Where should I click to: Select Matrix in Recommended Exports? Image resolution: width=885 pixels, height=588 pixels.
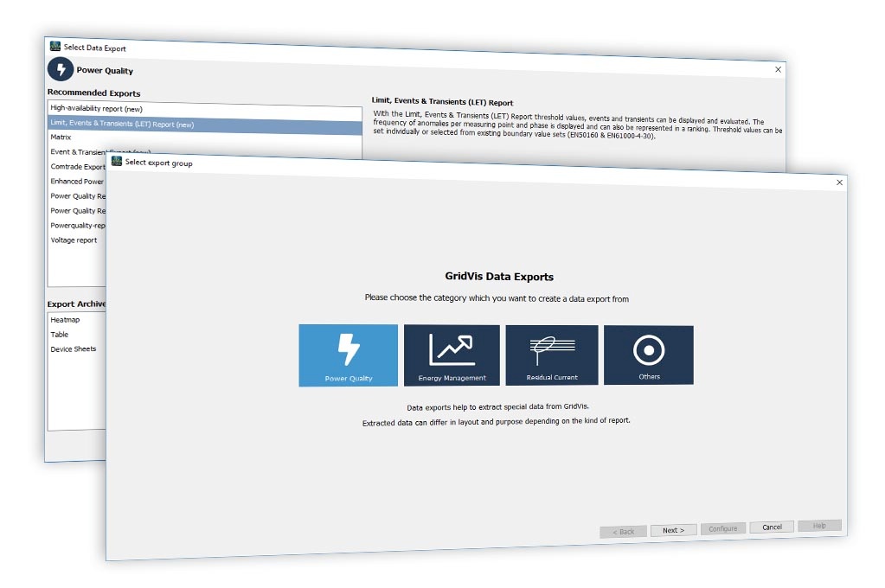pos(205,138)
